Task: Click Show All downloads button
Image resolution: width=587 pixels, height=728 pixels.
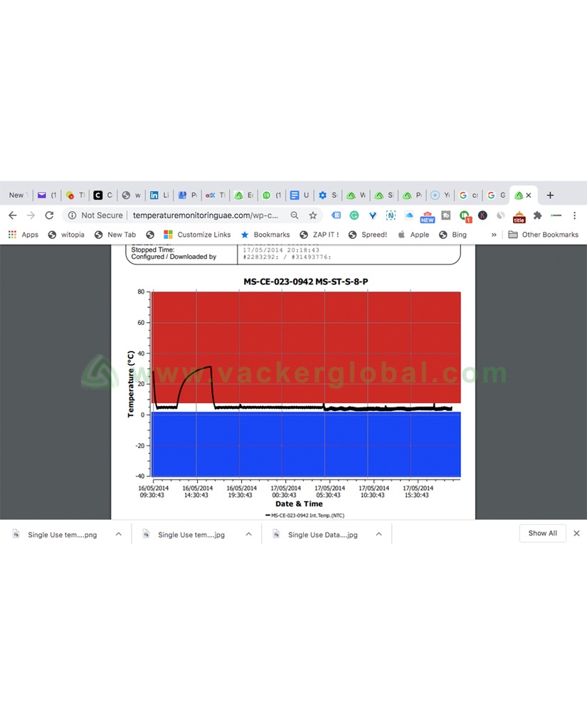Action: [x=542, y=533]
